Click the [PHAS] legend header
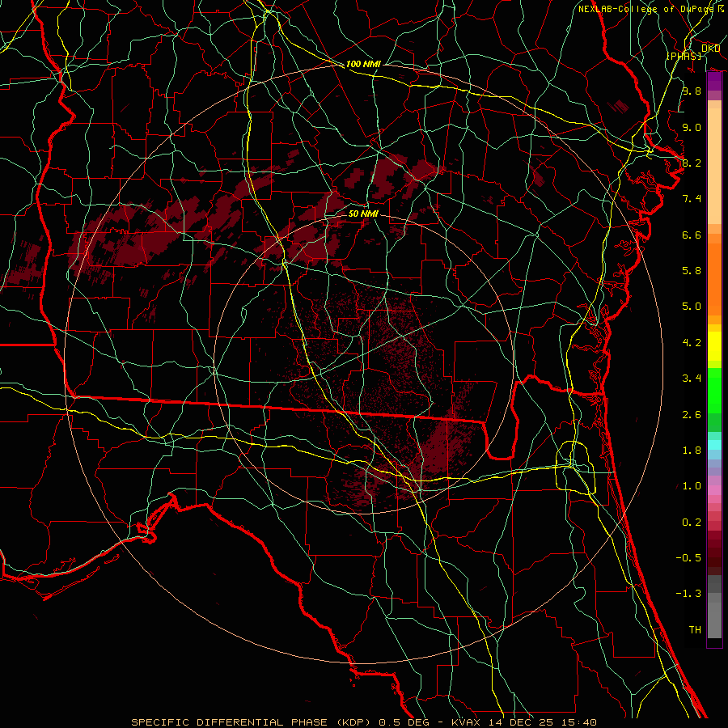 684,56
